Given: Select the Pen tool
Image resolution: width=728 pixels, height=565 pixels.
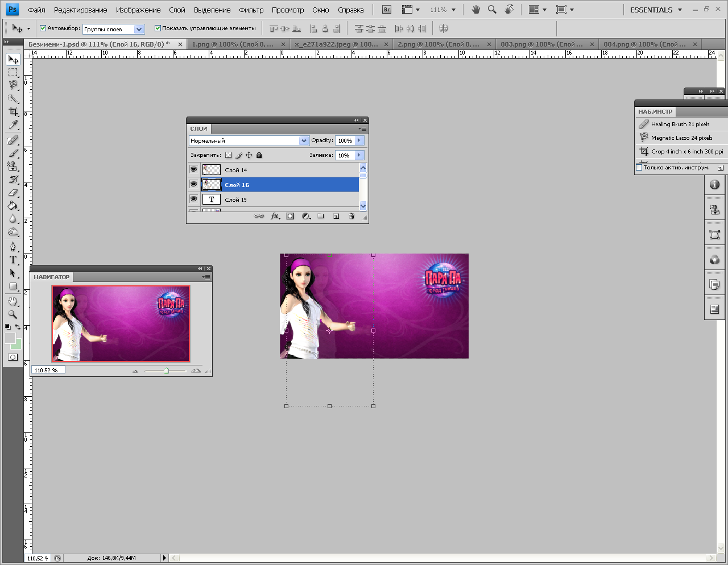Looking at the screenshot, I should click(13, 247).
